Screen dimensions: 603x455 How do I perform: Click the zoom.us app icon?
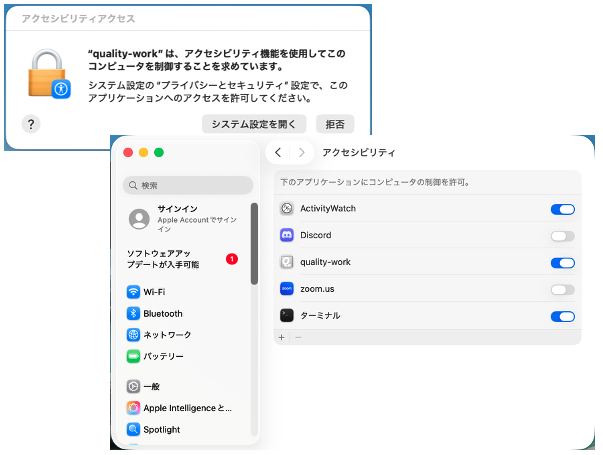click(287, 289)
